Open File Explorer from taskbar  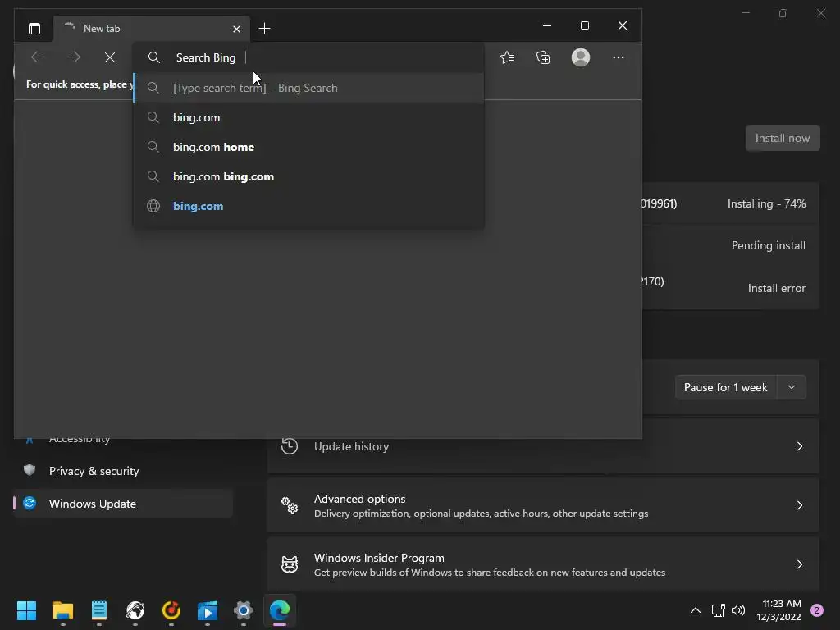[62, 610]
